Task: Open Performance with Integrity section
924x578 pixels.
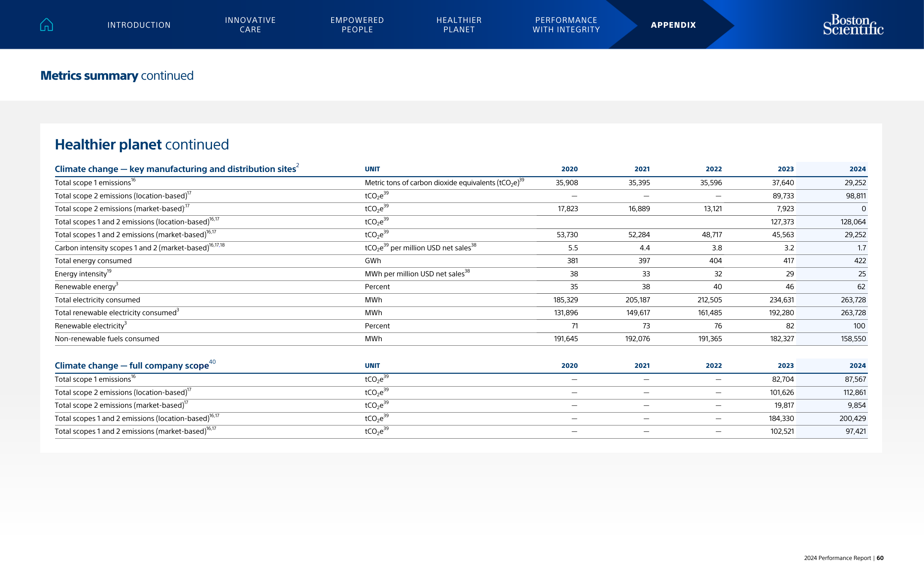Action: point(566,25)
